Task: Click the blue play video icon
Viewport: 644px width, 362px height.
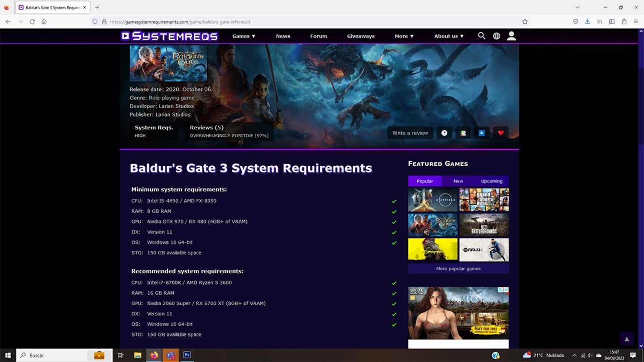Action: [482, 133]
